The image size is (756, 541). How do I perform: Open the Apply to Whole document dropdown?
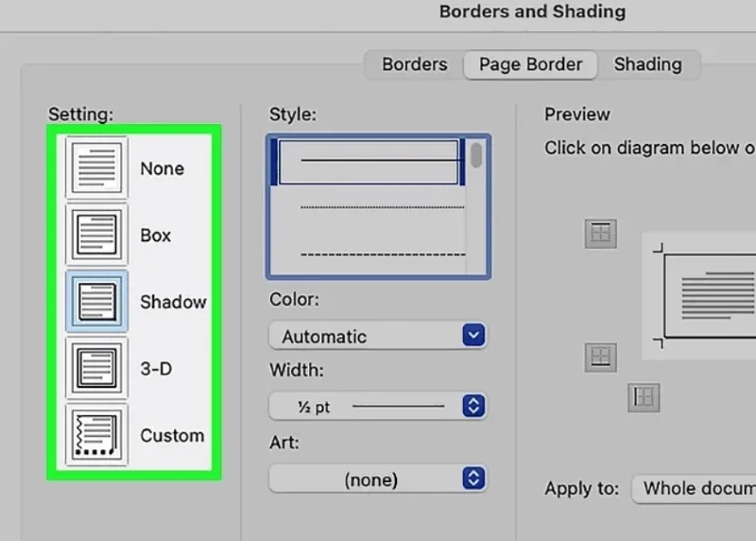point(695,489)
